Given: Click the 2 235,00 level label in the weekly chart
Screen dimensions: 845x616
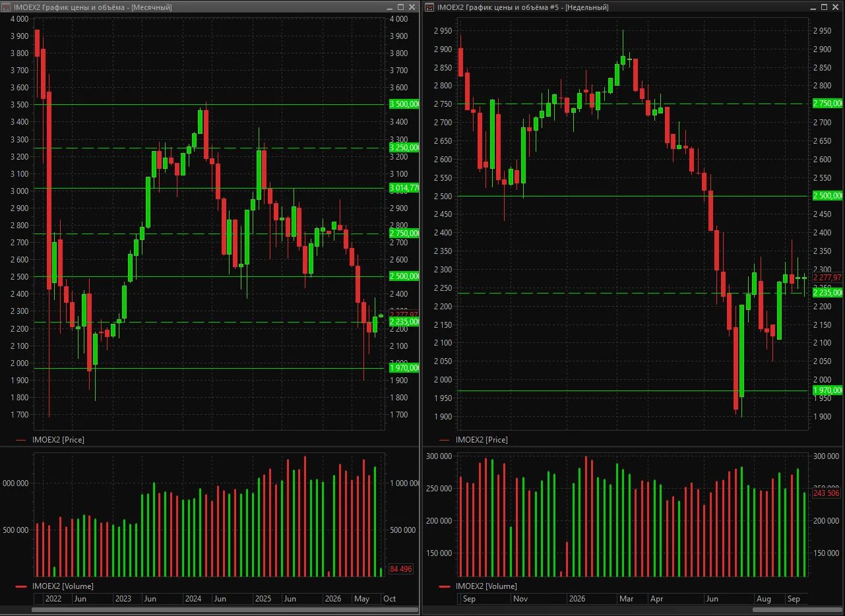Looking at the screenshot, I should pyautogui.click(x=827, y=292).
